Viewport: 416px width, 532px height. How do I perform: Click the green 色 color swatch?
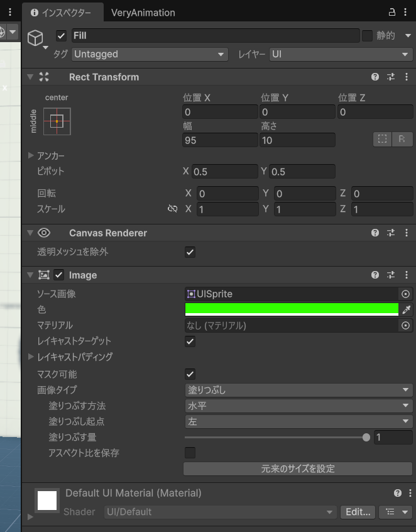click(x=292, y=309)
